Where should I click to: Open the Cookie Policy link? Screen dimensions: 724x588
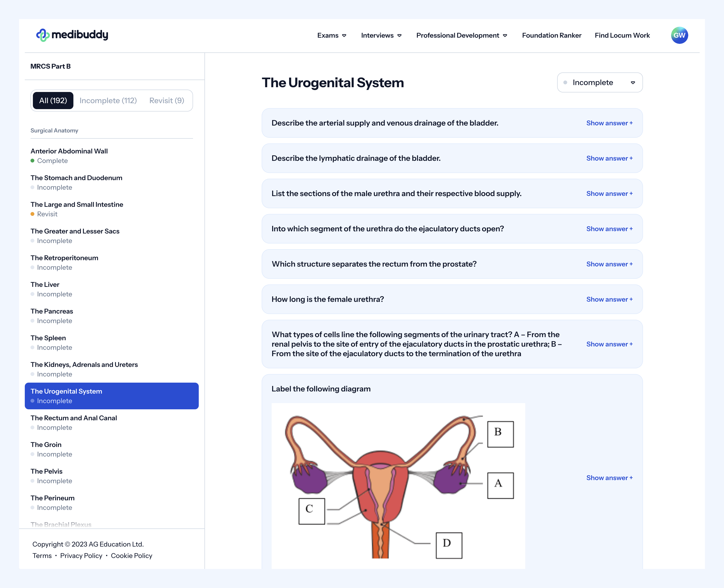click(132, 556)
